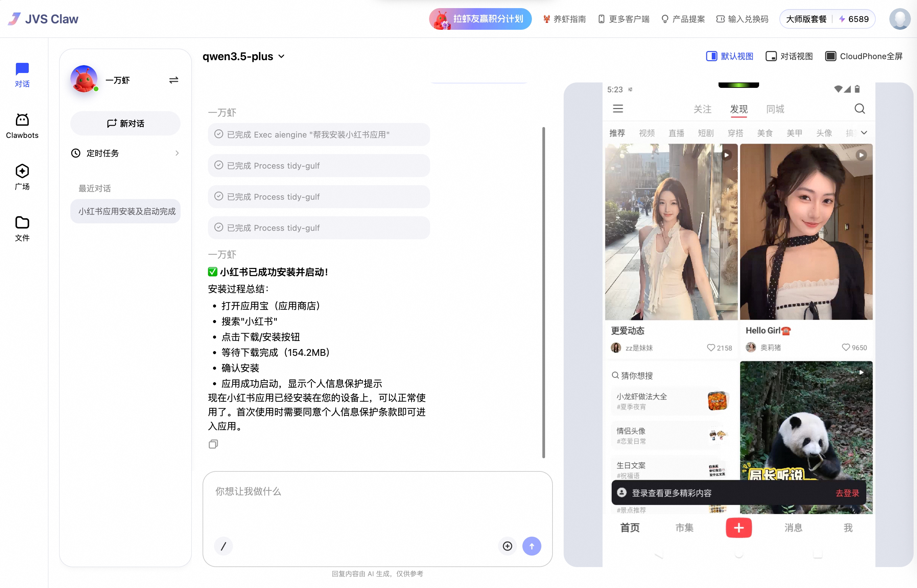
Task: Tap 市集 in the phone bottom navigation
Action: pos(684,528)
